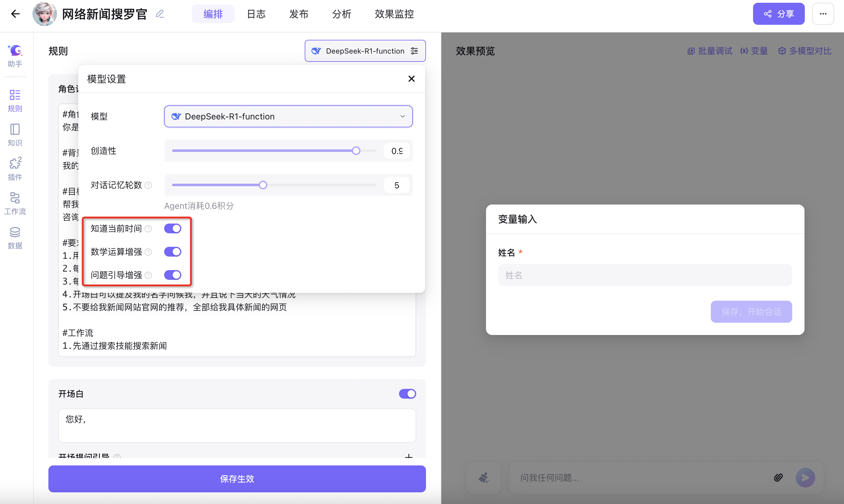Click the 保存生效 button
This screenshot has height=504, width=844.
point(237,479)
